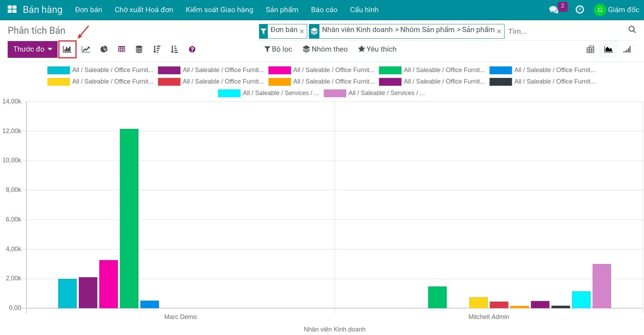The image size is (644, 335).
Task: Open the apps grid home menu
Action: coord(12,10)
